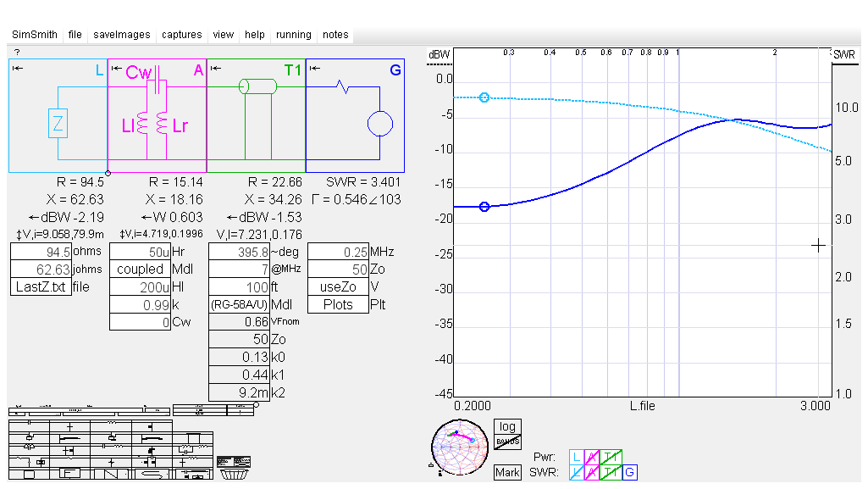This screenshot has width=868, height=489.
Task: Click the marker circle on the solid blue curve
Action: pyautogui.click(x=484, y=207)
